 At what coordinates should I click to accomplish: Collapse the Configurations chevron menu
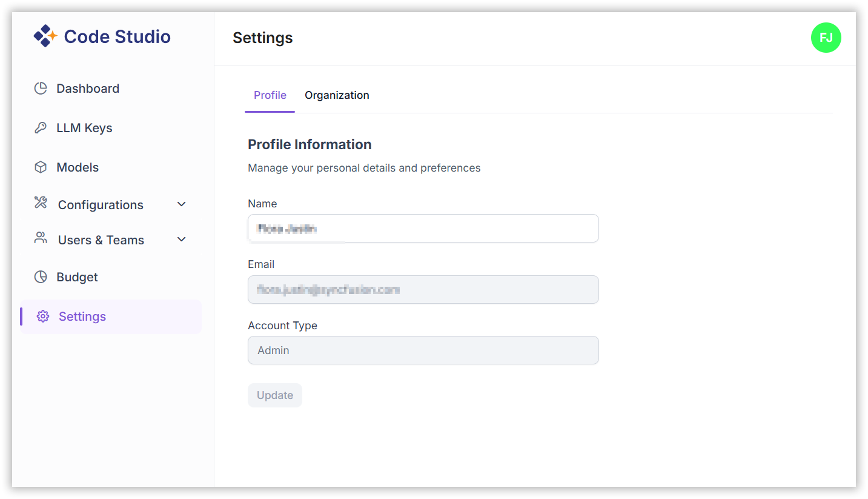[x=181, y=204]
